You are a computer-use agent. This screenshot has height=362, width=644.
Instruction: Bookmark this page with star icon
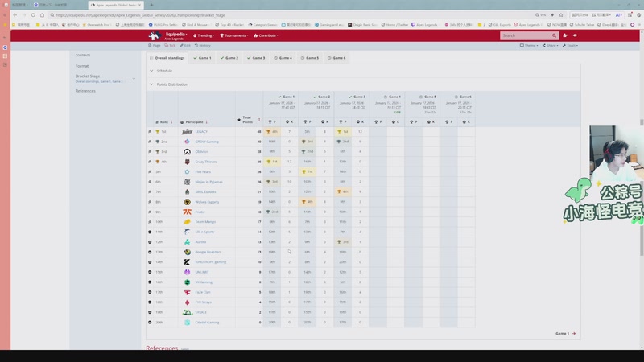click(x=561, y=15)
